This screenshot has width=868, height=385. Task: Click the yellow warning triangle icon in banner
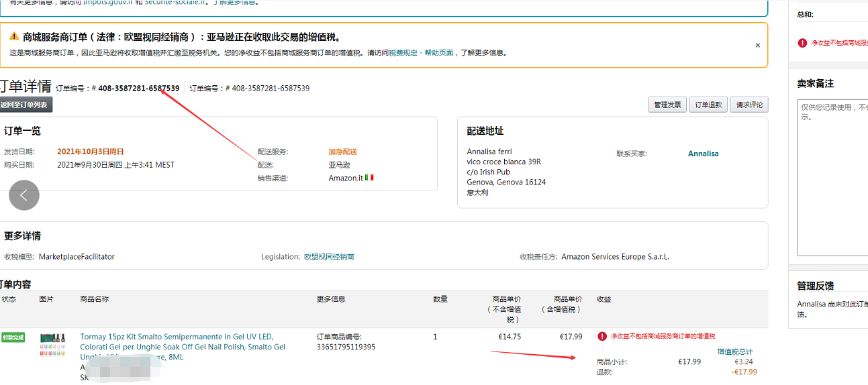click(x=14, y=36)
